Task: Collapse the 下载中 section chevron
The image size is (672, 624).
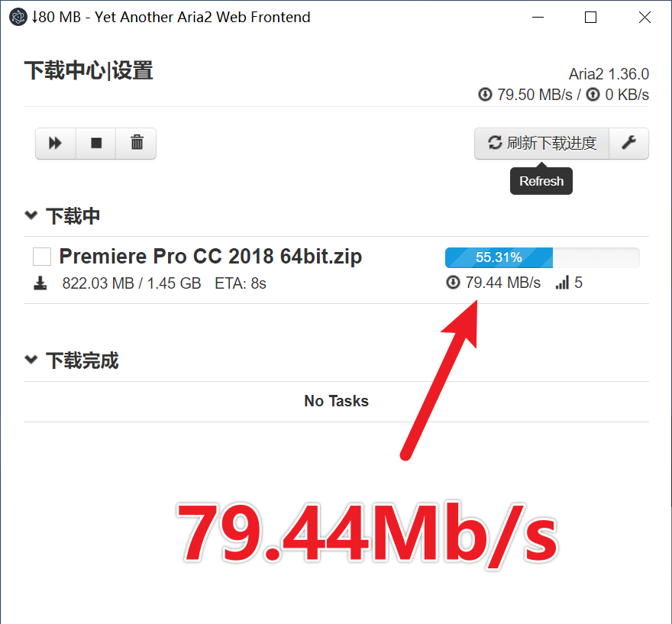Action: point(31,215)
